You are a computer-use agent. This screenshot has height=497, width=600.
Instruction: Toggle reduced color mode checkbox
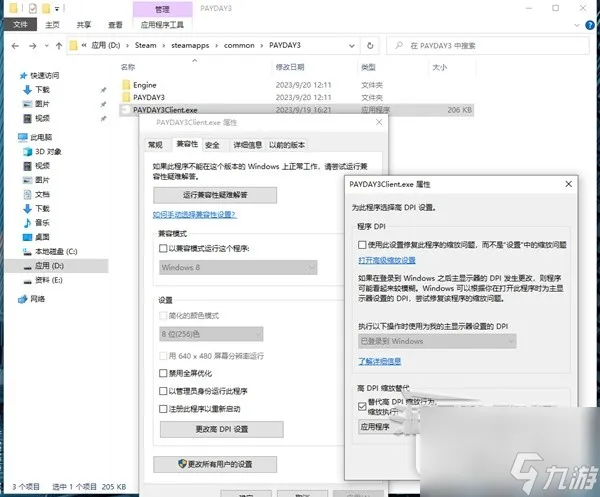click(x=163, y=316)
